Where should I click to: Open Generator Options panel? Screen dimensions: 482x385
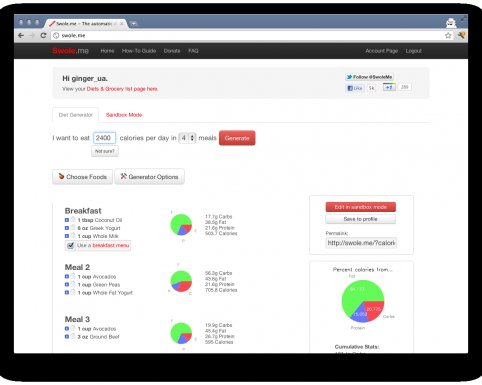149,177
